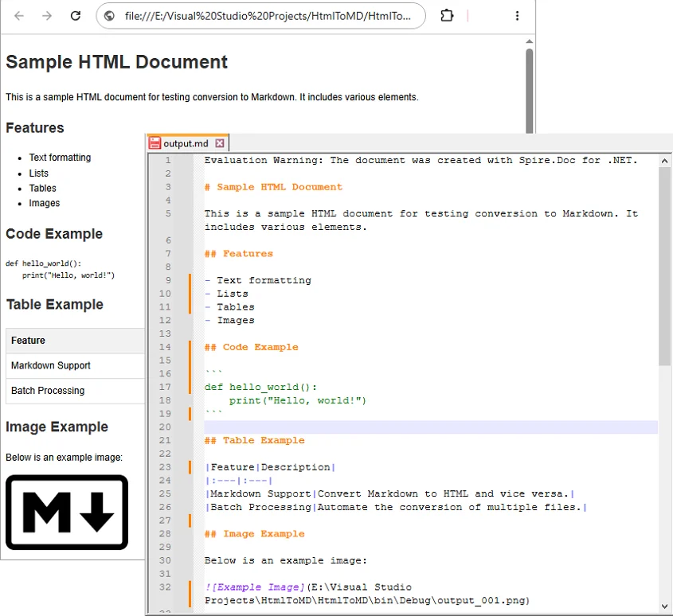Click the 'Table Example' heading in browser

[x=54, y=305]
